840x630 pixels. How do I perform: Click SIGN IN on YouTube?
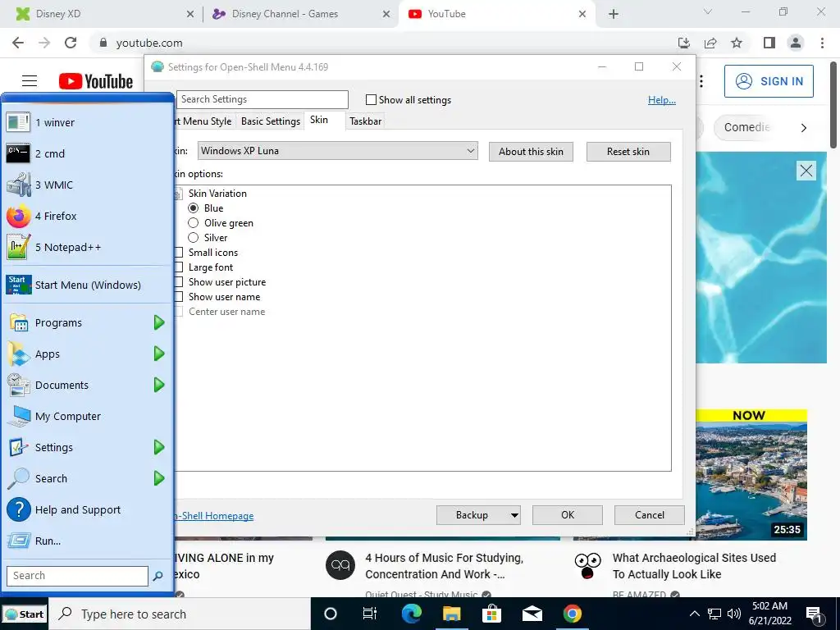click(769, 81)
